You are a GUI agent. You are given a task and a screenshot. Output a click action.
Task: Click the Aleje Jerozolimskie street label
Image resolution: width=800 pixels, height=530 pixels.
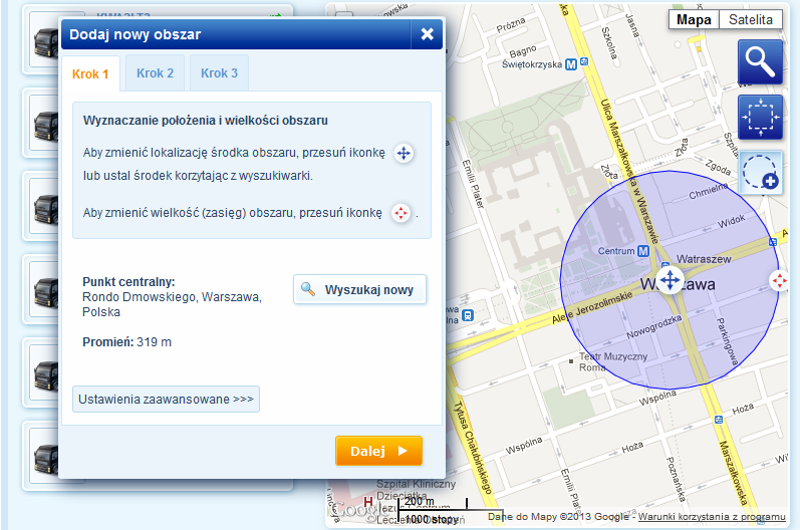point(592,308)
